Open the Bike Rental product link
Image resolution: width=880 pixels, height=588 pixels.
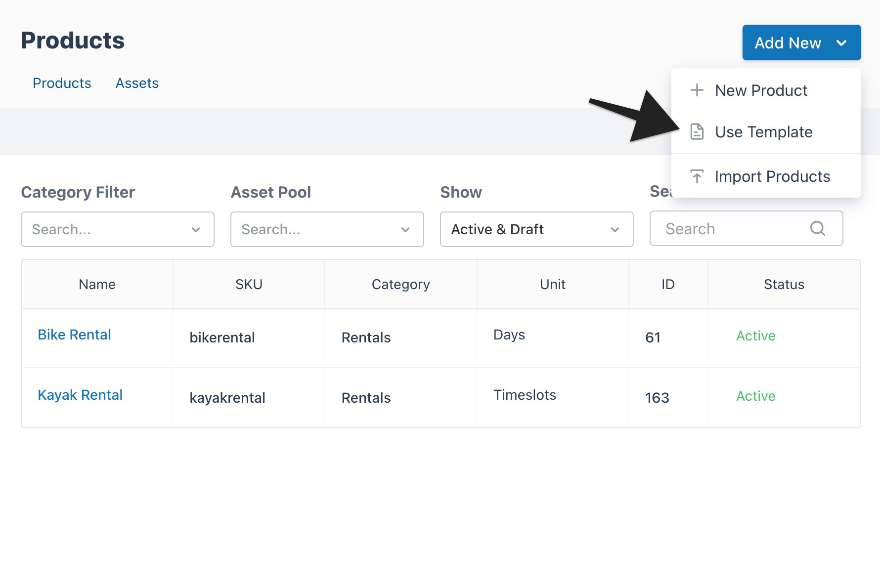(74, 335)
